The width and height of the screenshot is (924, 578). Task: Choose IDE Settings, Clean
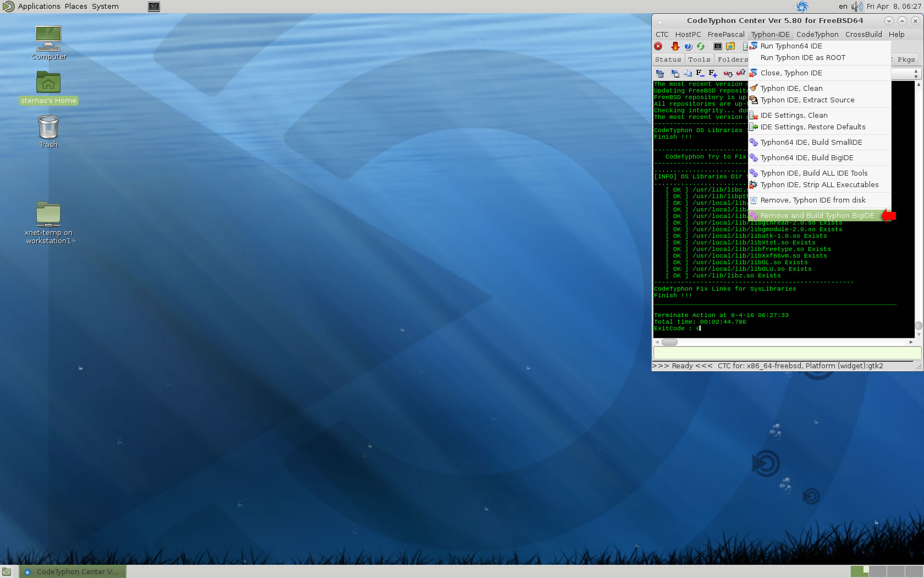point(820,116)
